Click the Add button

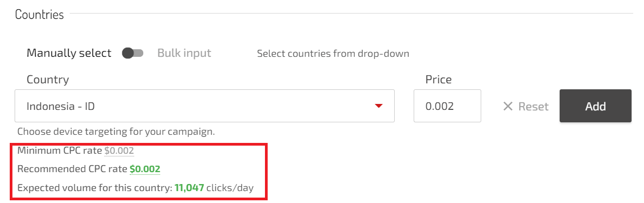595,106
